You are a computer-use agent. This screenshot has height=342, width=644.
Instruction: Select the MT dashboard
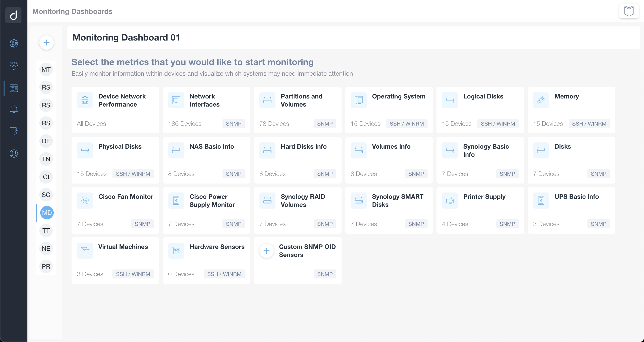pos(46,70)
